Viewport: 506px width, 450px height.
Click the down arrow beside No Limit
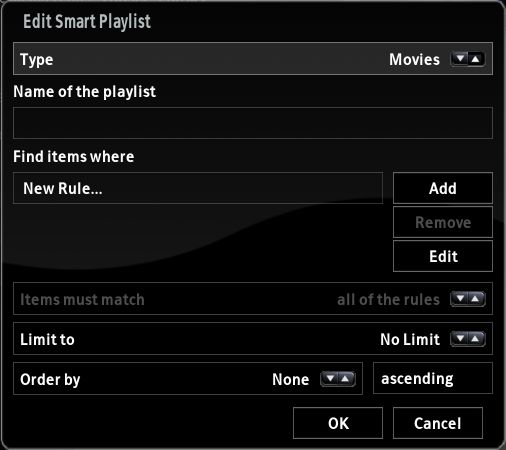click(x=460, y=339)
